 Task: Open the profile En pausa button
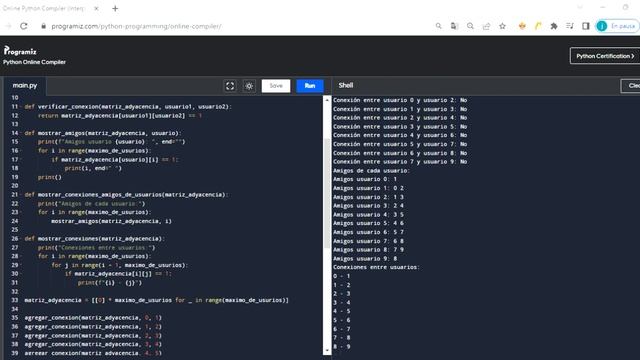(x=617, y=26)
